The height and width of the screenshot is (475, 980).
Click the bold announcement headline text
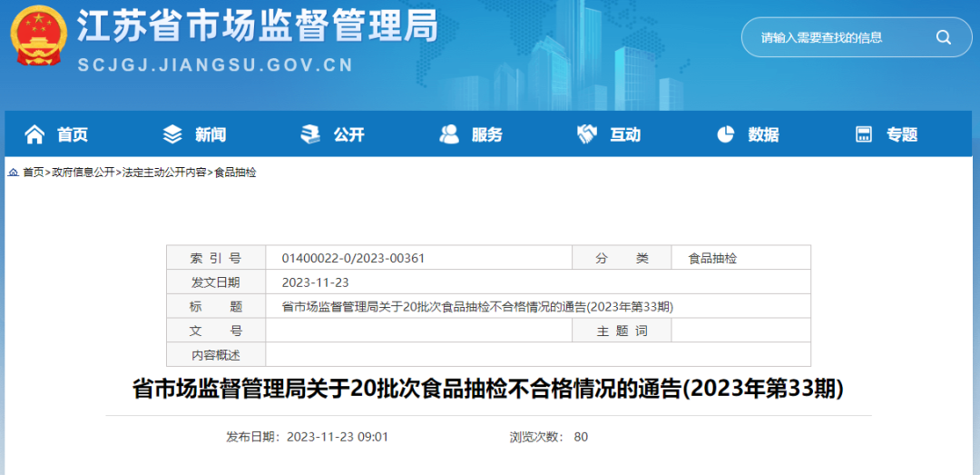(488, 390)
